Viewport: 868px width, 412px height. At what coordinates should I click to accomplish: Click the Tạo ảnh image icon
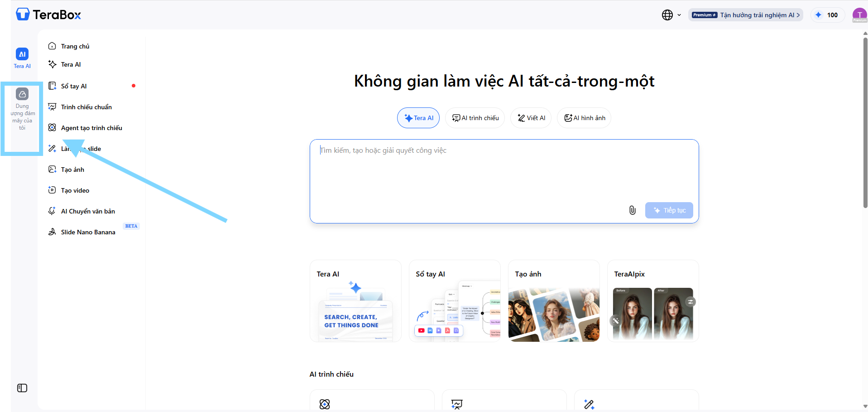(x=52, y=170)
